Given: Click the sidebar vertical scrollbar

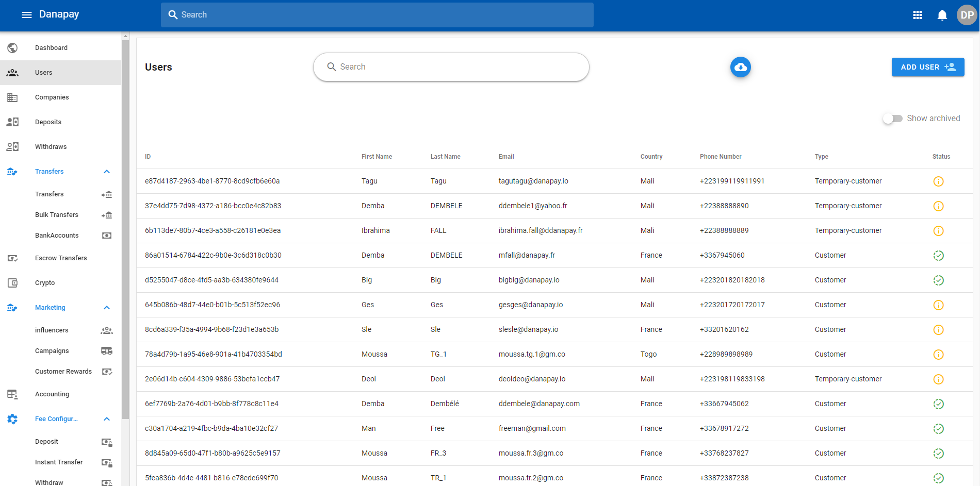Looking at the screenshot, I should (x=125, y=227).
